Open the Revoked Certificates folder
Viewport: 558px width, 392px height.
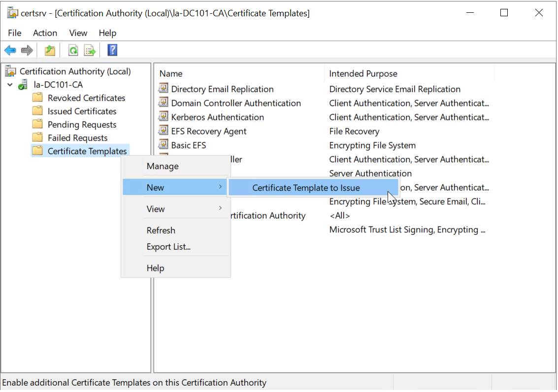[x=86, y=98]
